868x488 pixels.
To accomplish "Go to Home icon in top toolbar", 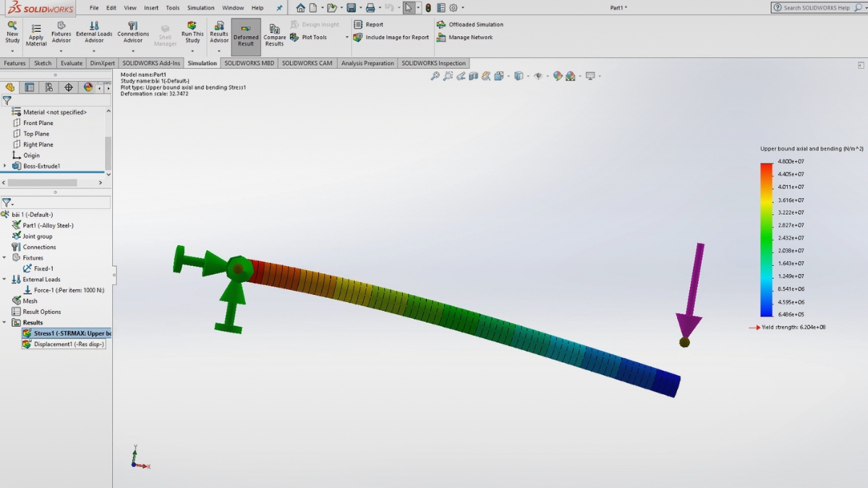I will [301, 8].
